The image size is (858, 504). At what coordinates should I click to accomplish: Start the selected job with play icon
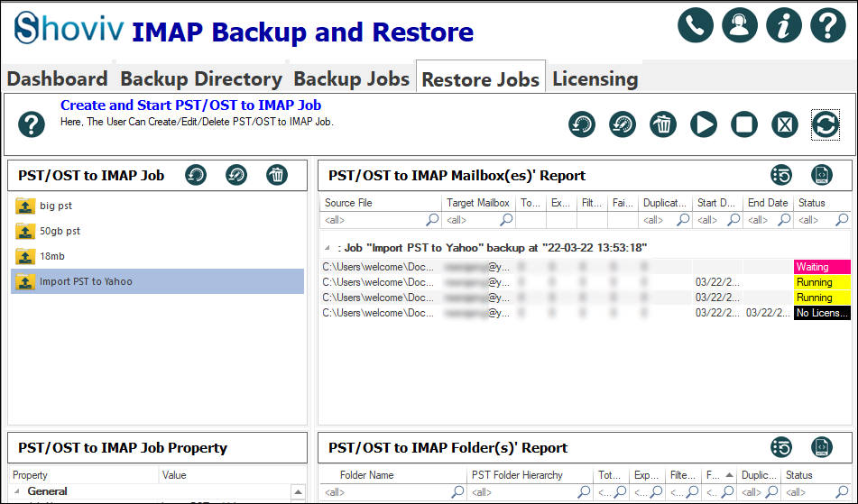[703, 124]
